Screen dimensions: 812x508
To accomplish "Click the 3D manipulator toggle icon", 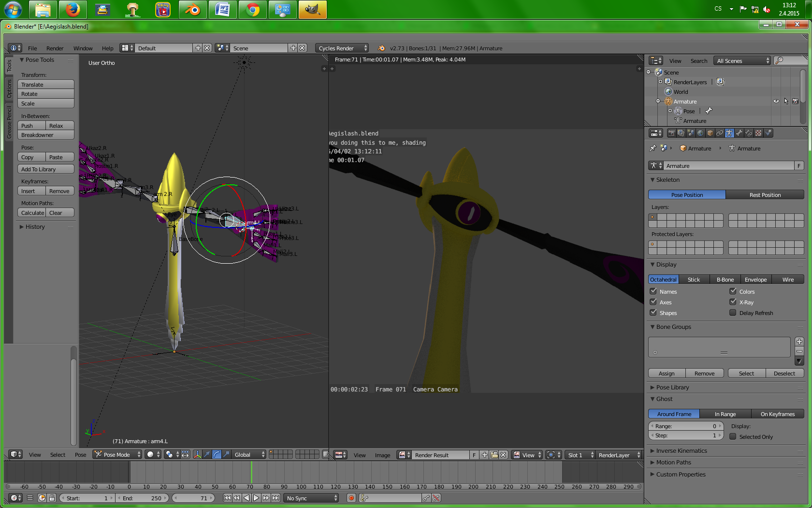I will [x=197, y=455].
